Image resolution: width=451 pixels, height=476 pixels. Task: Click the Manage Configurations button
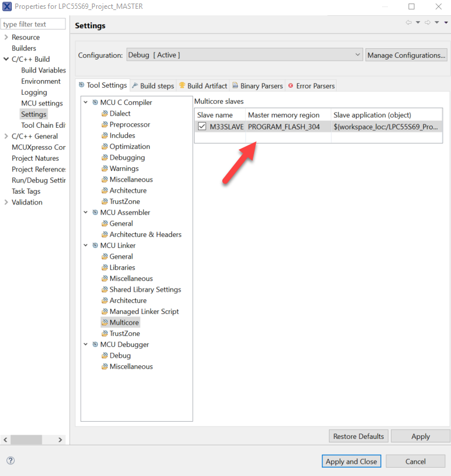click(406, 55)
